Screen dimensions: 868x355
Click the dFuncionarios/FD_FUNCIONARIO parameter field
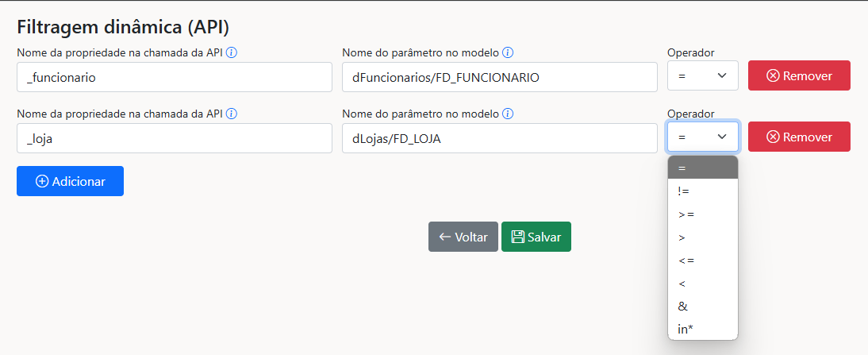(499, 77)
